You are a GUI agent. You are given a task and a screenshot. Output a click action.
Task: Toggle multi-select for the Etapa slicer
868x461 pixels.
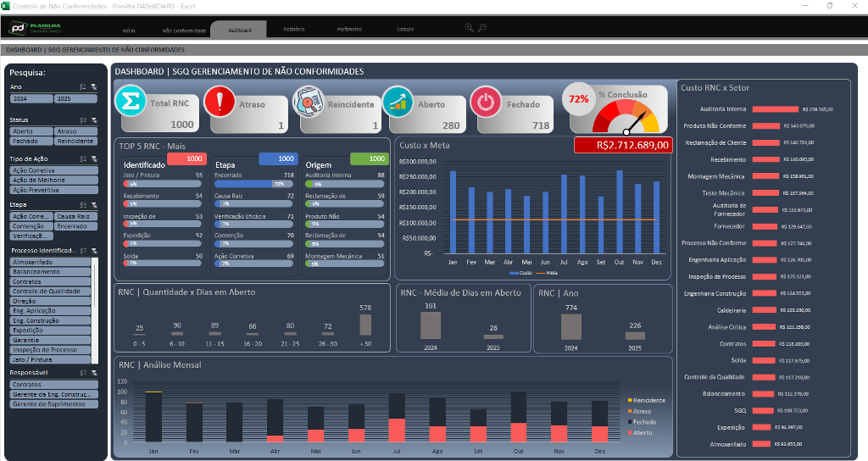pos(83,205)
